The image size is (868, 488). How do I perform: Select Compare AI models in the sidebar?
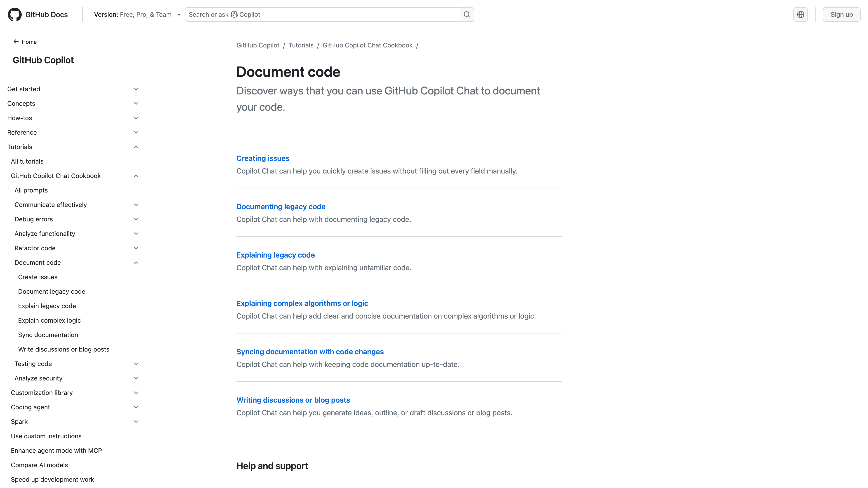click(39, 465)
